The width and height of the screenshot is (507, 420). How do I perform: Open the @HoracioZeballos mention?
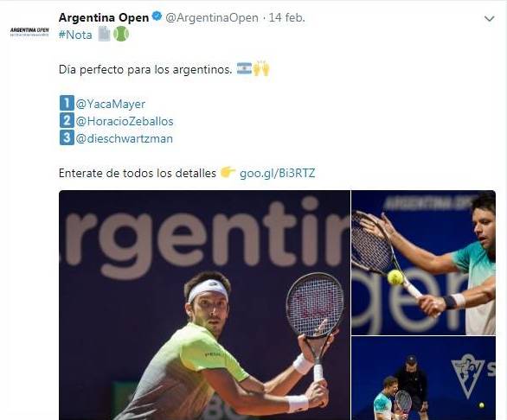click(x=125, y=122)
